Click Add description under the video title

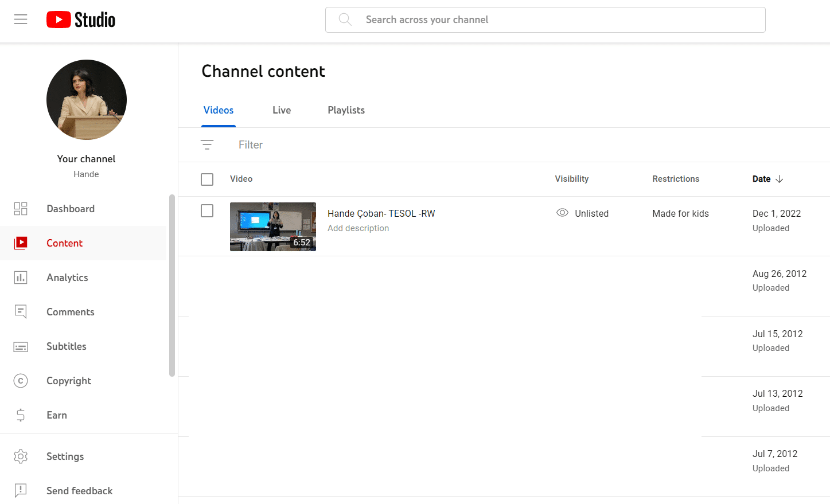(x=358, y=228)
